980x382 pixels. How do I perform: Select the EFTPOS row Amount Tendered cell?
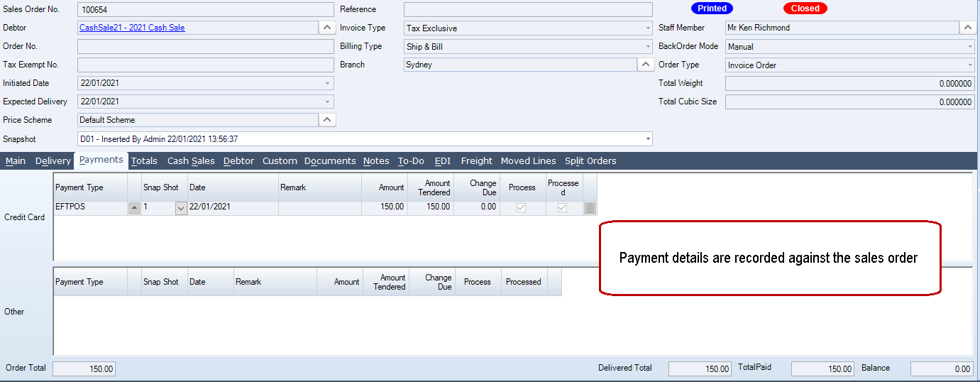(430, 208)
